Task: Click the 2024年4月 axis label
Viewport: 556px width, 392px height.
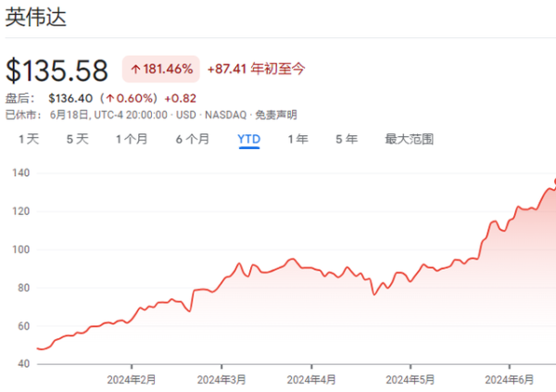Action: 311,380
